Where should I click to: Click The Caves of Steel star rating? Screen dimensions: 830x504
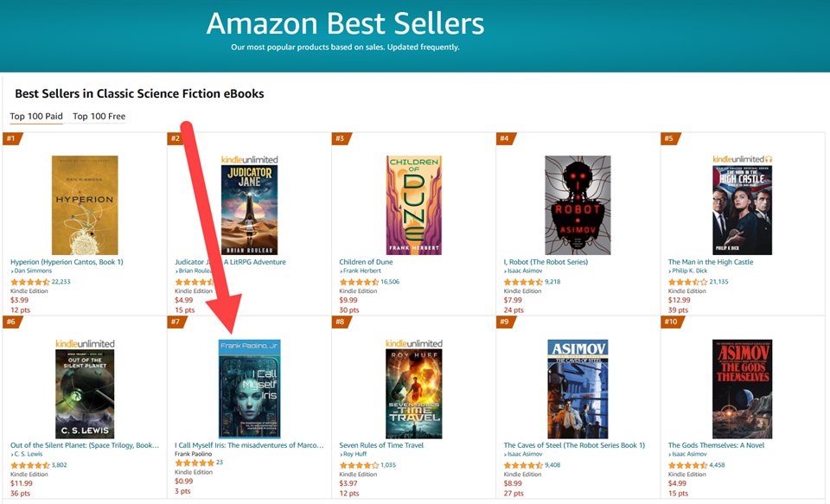click(x=523, y=465)
